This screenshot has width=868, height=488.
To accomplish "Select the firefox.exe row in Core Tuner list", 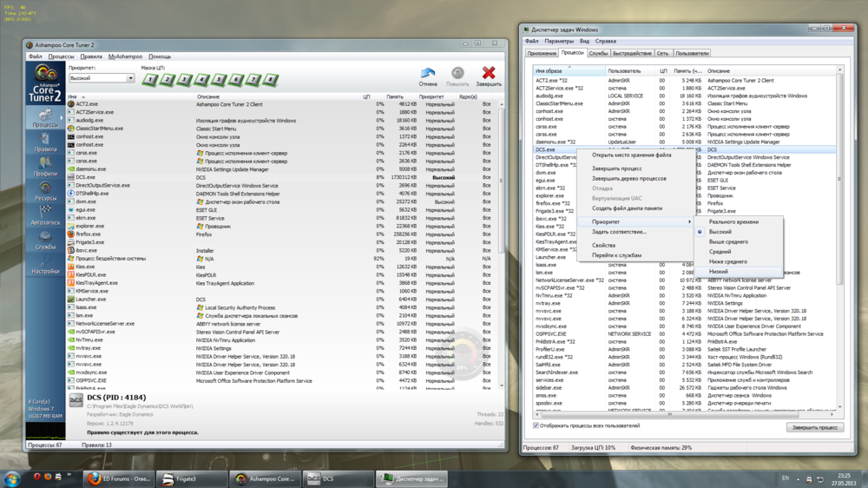I will pos(89,234).
